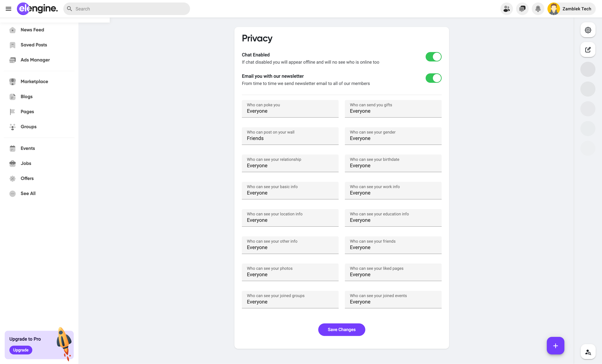Open 'Who can see your friends' dropdown

393,245
